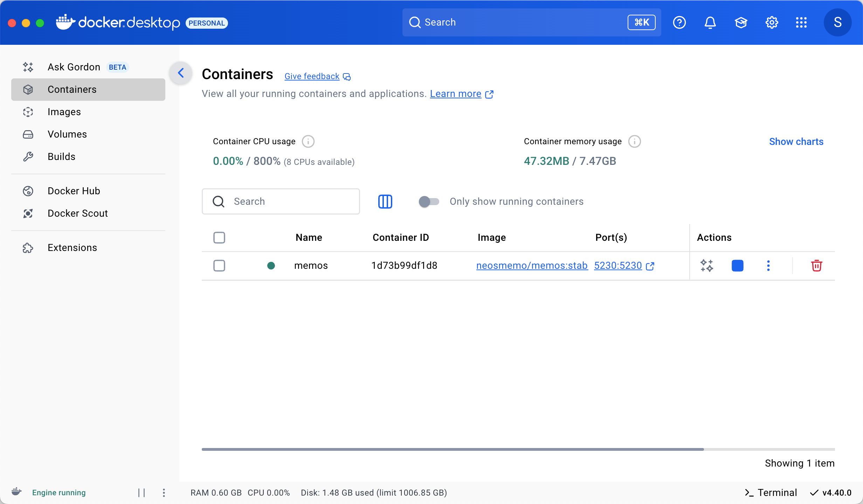Delete the memos container with trash icon

pos(816,266)
